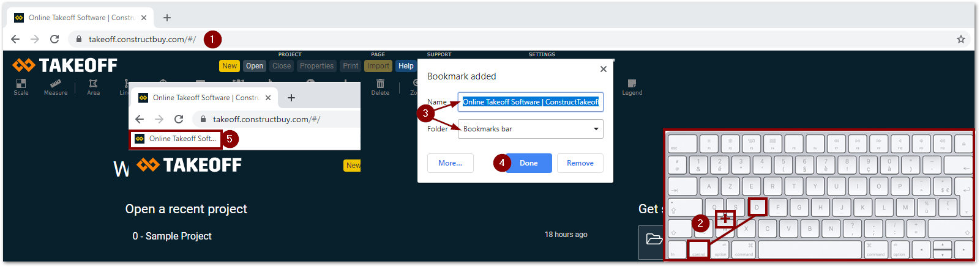The image size is (980, 267).
Task: Select the Measure tool icon
Action: coord(56,84)
